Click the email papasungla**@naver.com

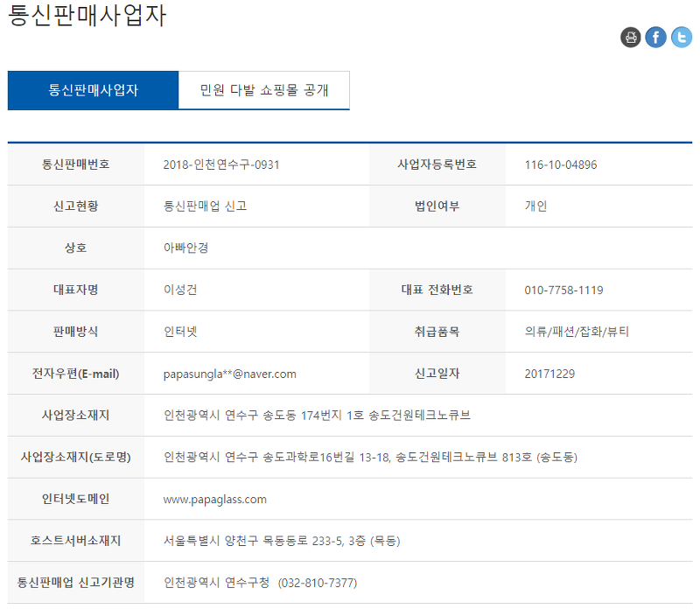tap(229, 374)
